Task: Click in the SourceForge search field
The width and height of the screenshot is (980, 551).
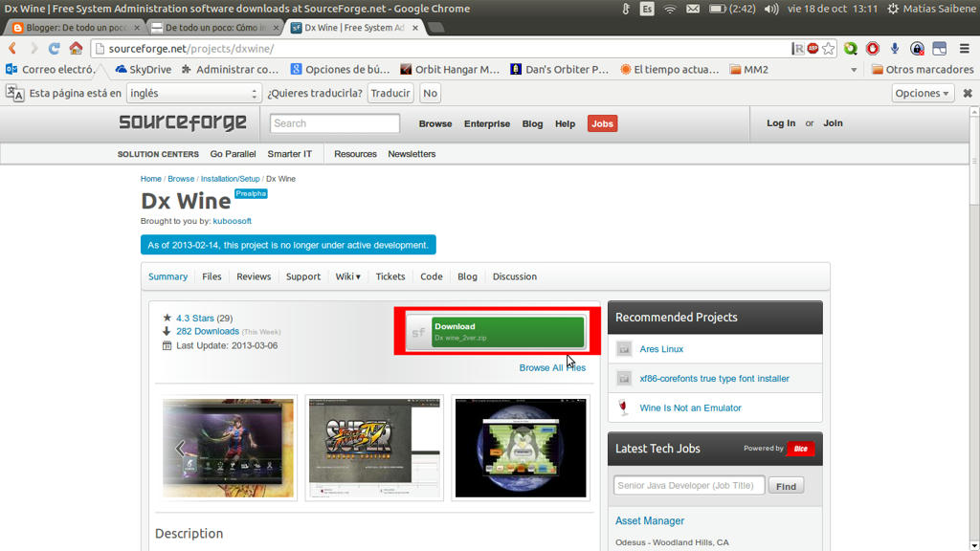Action: click(x=334, y=123)
